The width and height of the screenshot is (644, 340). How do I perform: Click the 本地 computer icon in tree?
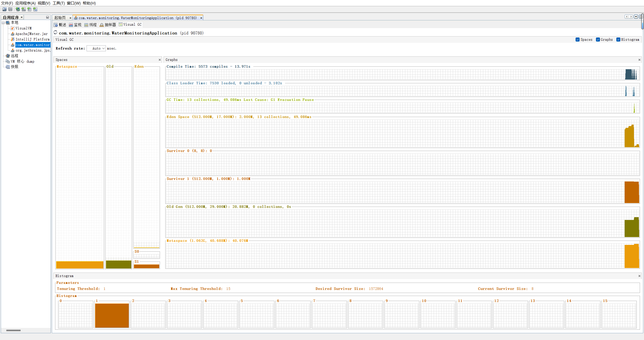coord(8,23)
